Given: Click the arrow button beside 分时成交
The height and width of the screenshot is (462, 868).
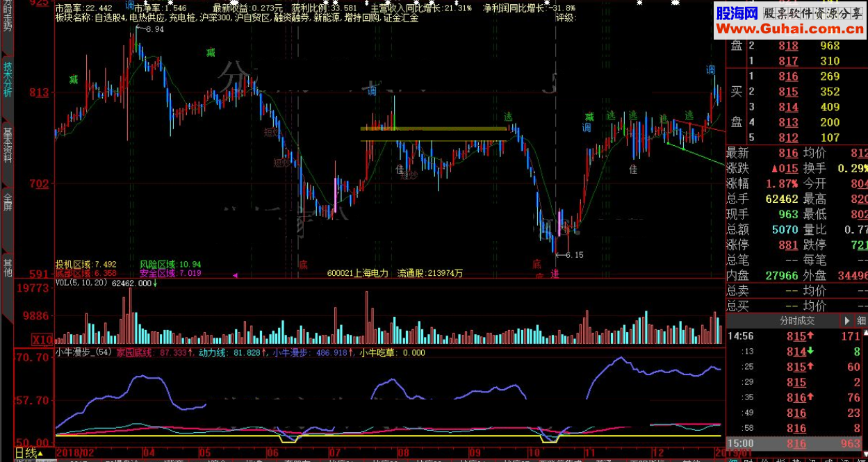Looking at the screenshot, I should (846, 321).
